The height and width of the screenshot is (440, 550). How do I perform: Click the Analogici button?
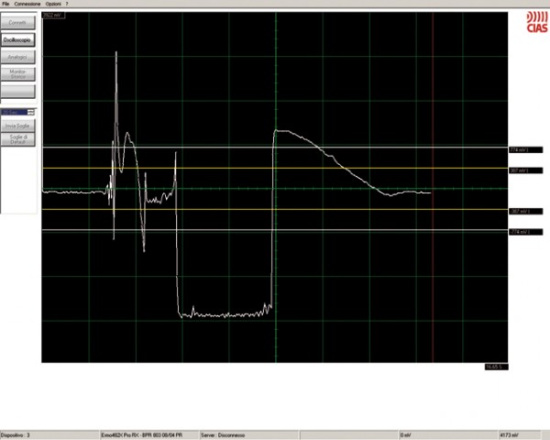click(18, 57)
